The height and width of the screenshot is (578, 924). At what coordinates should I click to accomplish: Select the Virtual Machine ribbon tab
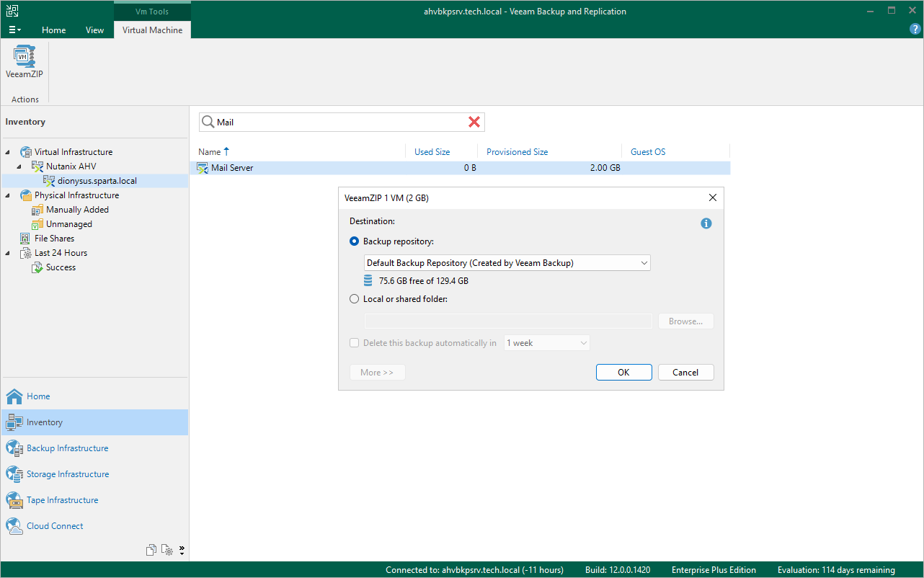(152, 30)
